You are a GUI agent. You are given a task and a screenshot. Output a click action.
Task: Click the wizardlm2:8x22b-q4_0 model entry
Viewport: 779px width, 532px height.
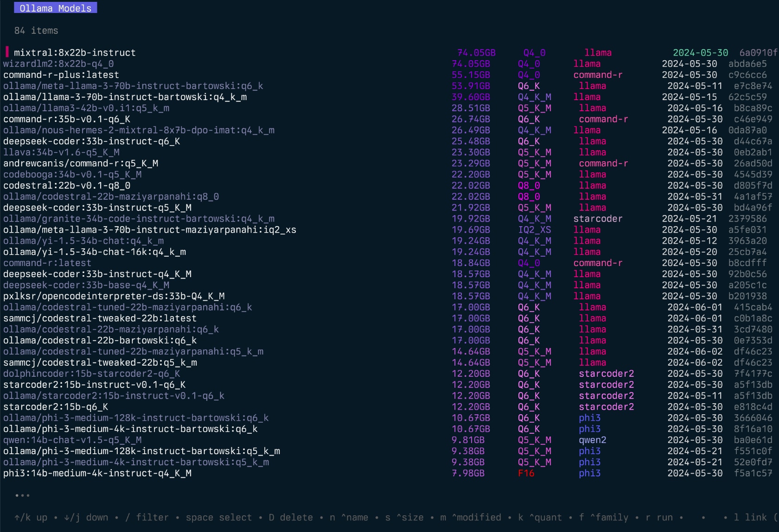tap(58, 64)
